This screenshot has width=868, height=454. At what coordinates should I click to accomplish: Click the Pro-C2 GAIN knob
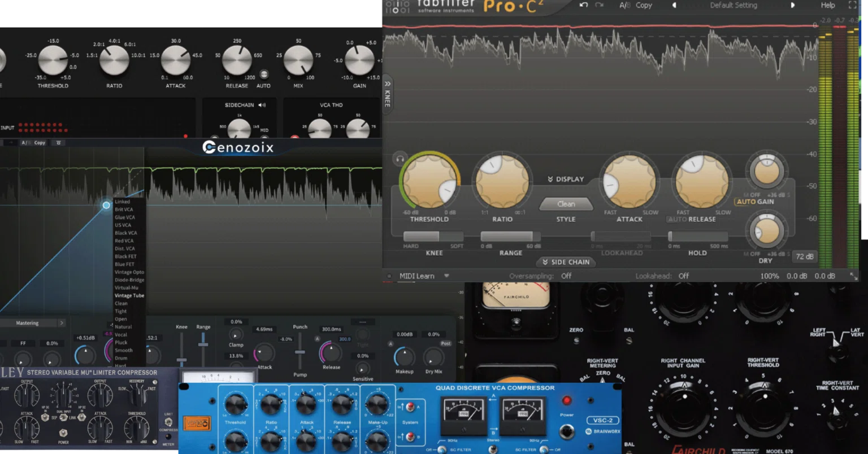pos(766,172)
